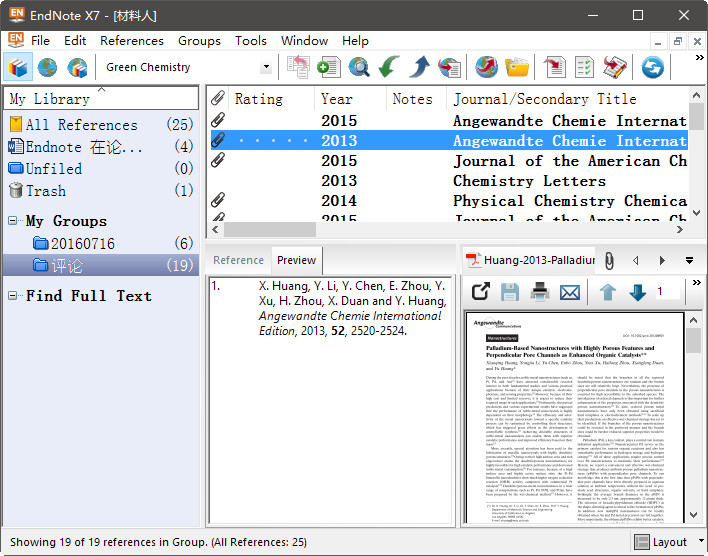Expand main toolbar overflow chevron

click(699, 58)
